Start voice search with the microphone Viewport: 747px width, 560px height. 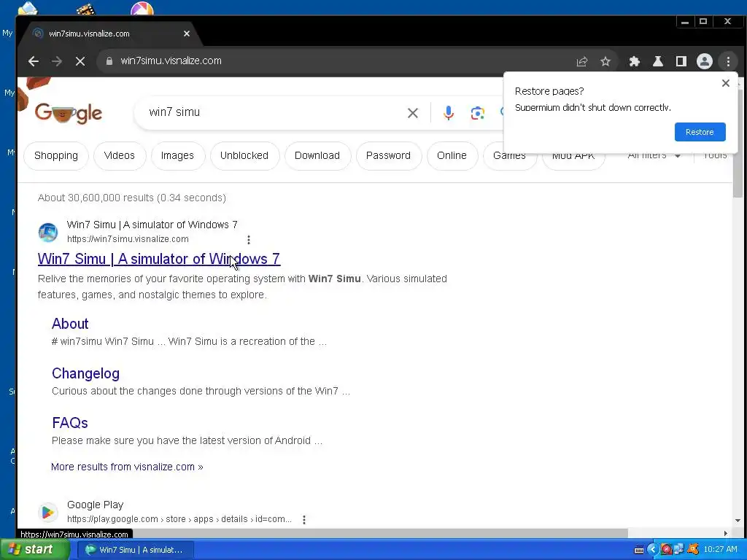449,113
